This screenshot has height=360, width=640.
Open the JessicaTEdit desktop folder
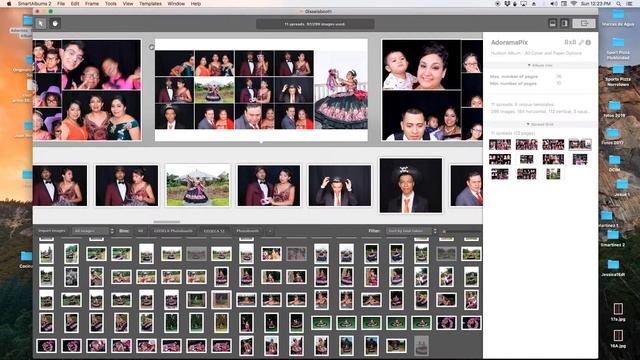(613, 268)
